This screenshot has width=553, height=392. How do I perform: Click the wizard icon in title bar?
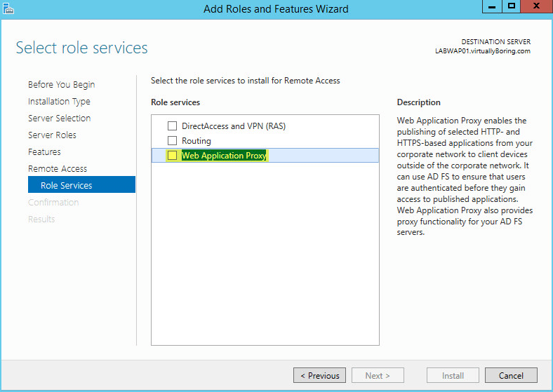(8, 8)
